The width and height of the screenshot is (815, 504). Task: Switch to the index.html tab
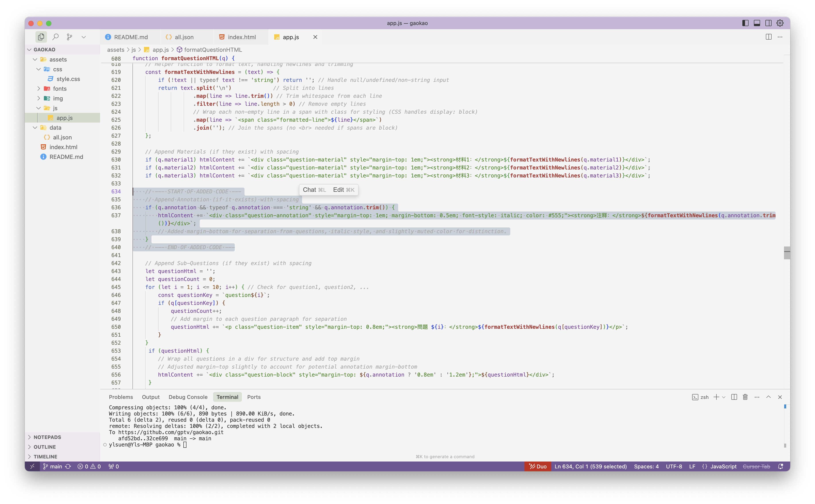242,37
